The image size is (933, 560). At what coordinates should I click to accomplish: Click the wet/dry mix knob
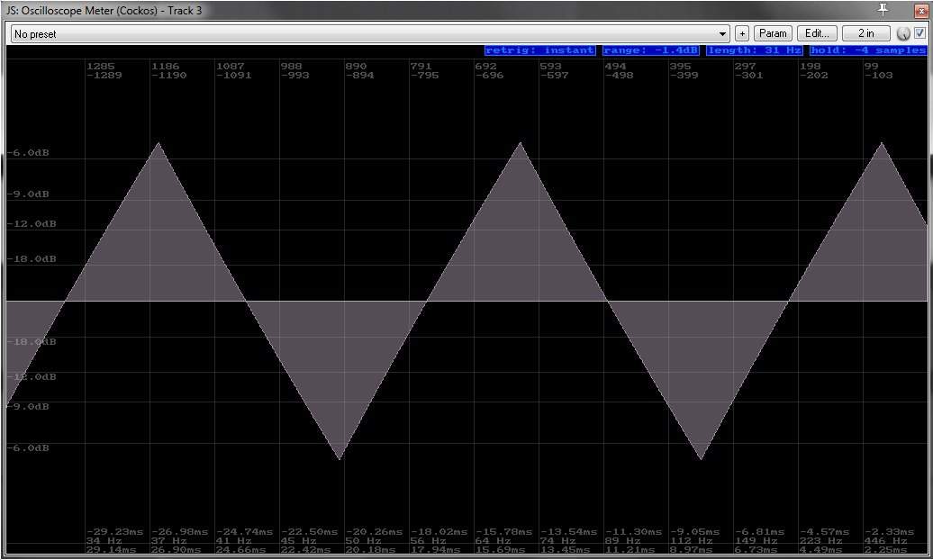903,33
